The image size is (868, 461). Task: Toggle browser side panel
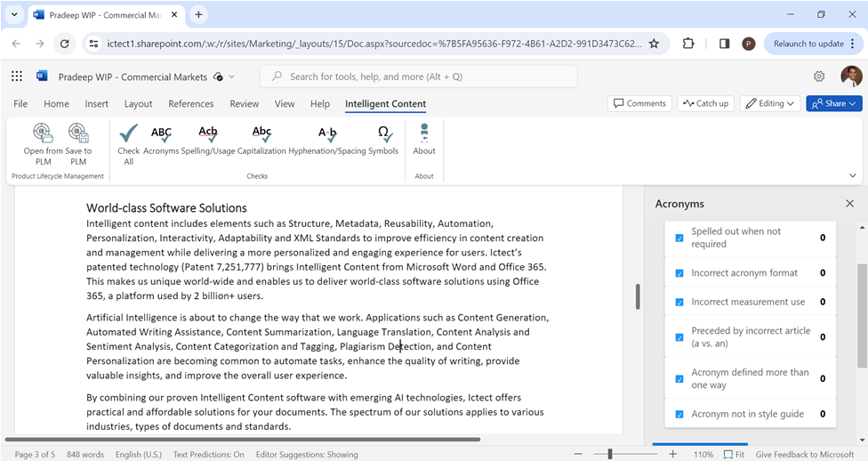pos(724,44)
